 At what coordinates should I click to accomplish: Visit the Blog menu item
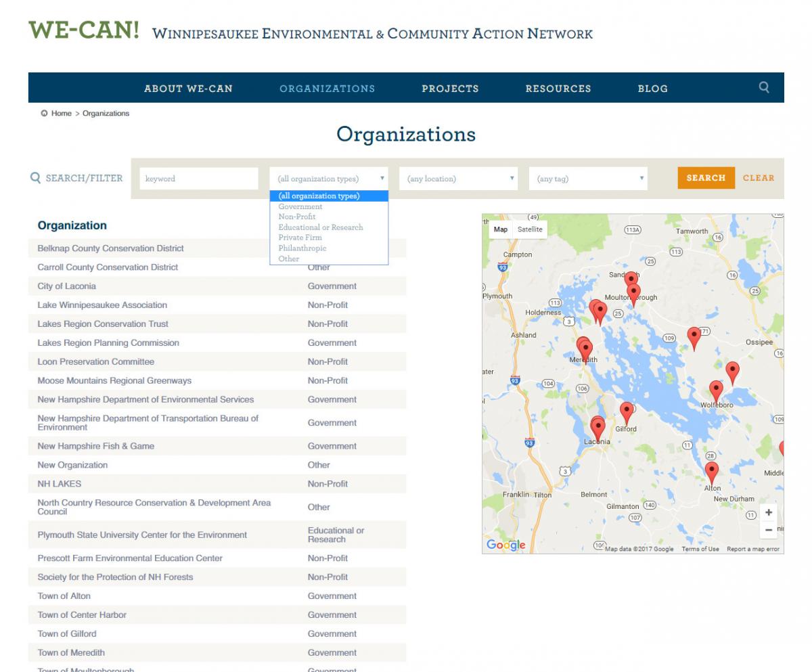(x=652, y=89)
